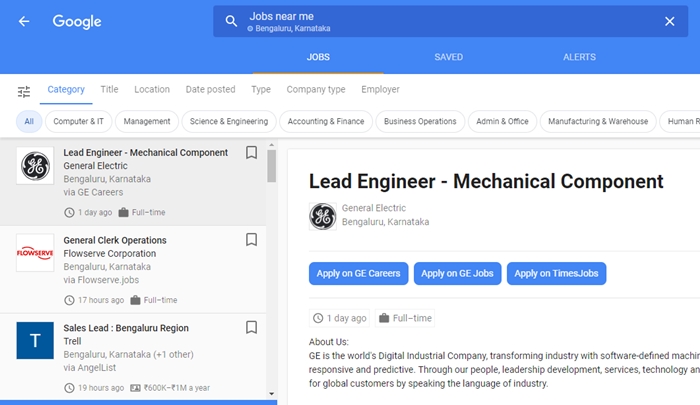Image resolution: width=700 pixels, height=405 pixels.
Task: Click Apply on GE Jobs button
Action: [458, 273]
